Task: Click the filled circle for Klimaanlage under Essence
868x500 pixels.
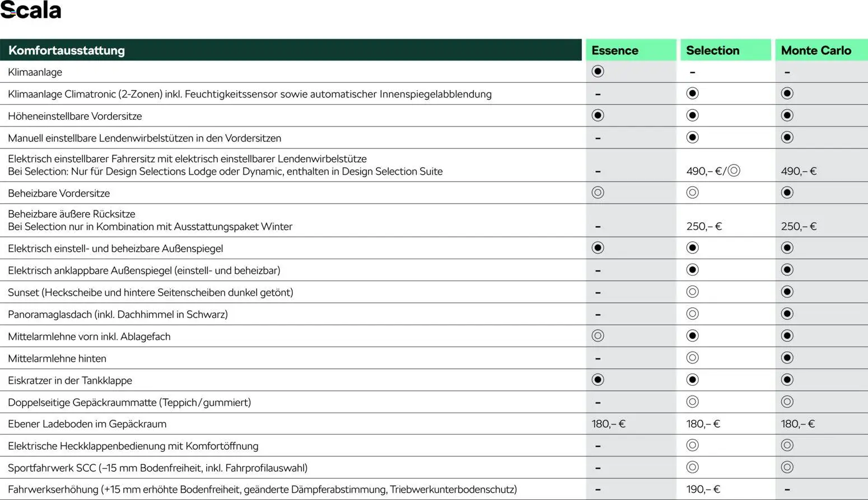Action: coord(598,71)
